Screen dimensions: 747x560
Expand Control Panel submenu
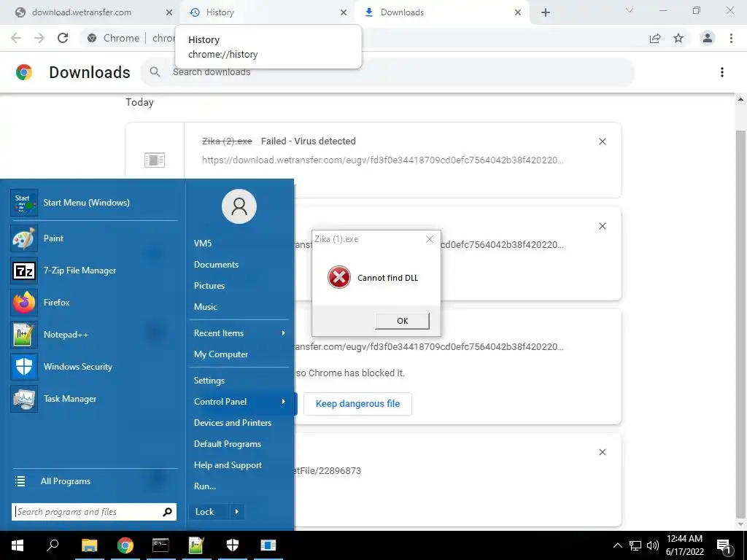[x=239, y=402]
